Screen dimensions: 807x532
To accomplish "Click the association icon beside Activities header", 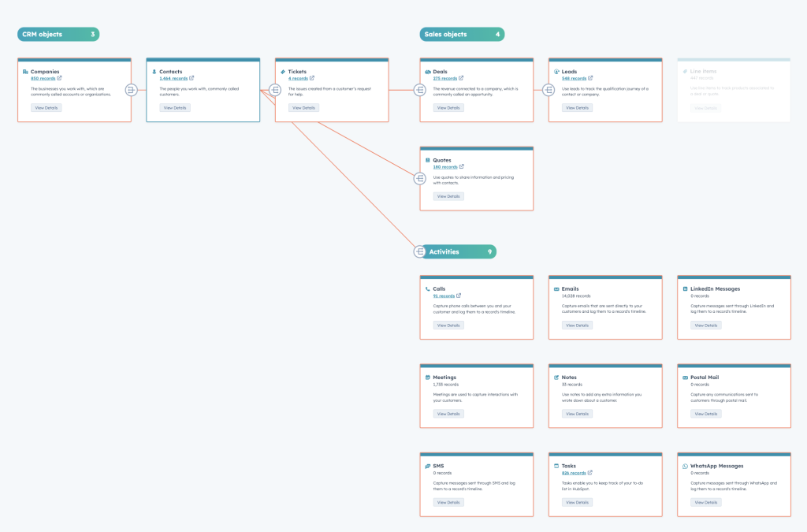I will [420, 251].
